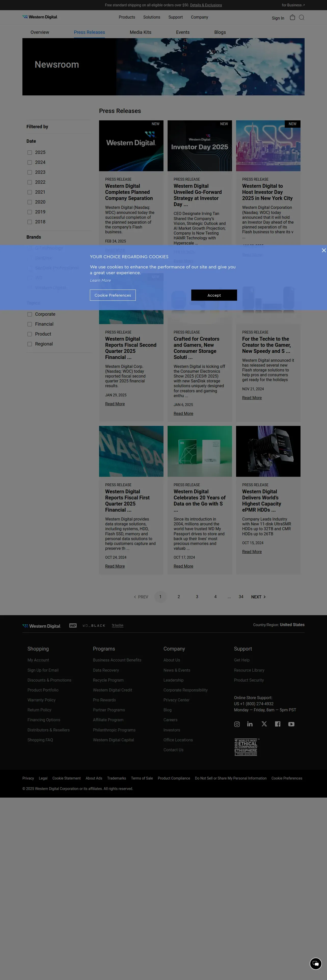The image size is (327, 980).
Task: Visit Western Digital's Facebook page
Action: pos(278,724)
